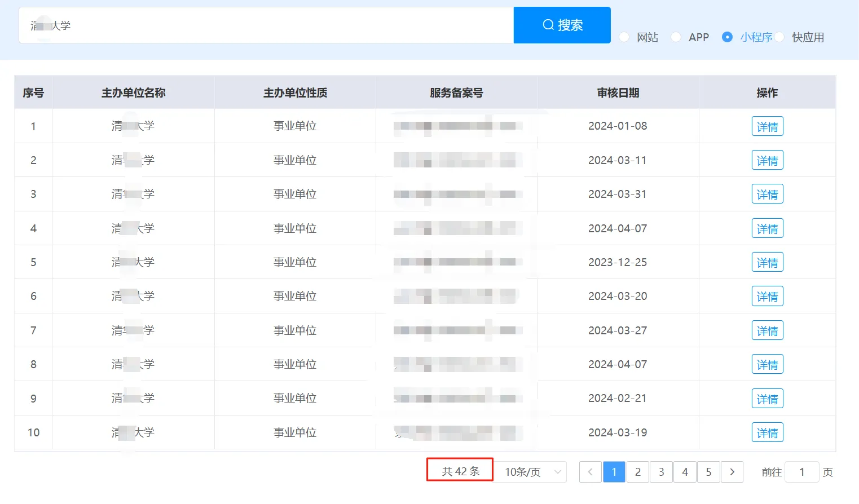Image resolution: width=859 pixels, height=504 pixels.
Task: Select page 3 in pagination
Action: tap(661, 472)
